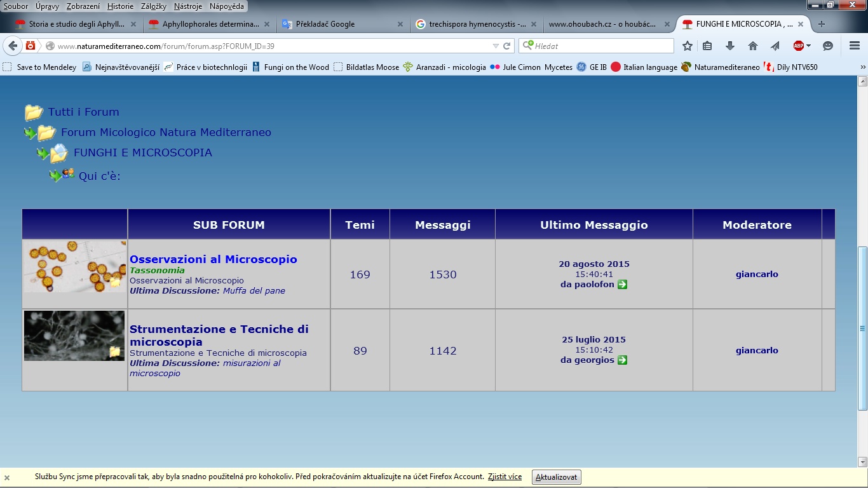This screenshot has width=868, height=488.
Task: Open the Firefox hamburger menu
Action: point(855,46)
